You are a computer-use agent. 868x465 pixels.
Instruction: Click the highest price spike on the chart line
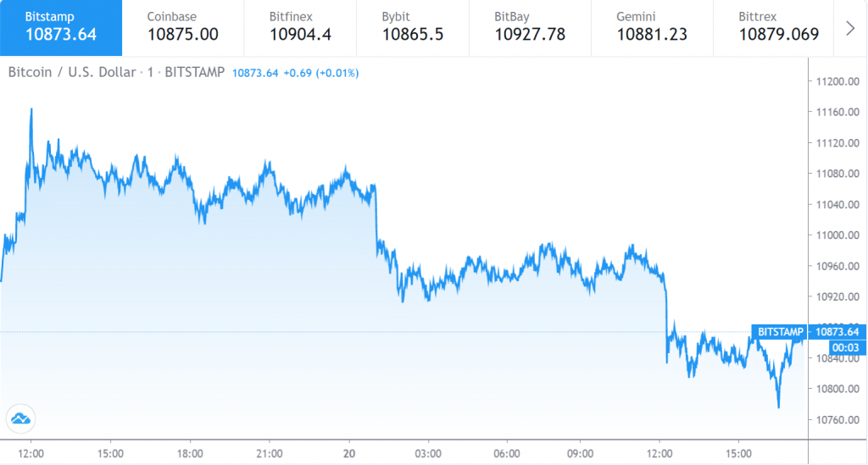click(x=31, y=109)
